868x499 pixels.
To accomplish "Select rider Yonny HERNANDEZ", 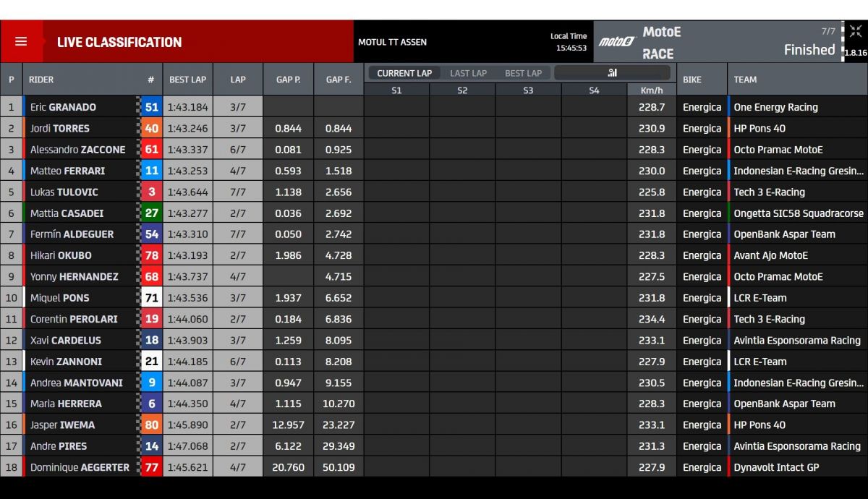I will [74, 276].
